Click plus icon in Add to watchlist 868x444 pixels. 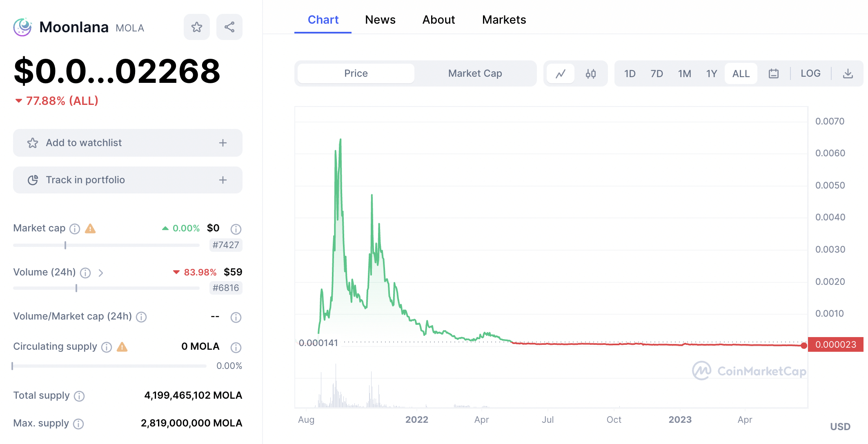pyautogui.click(x=223, y=143)
